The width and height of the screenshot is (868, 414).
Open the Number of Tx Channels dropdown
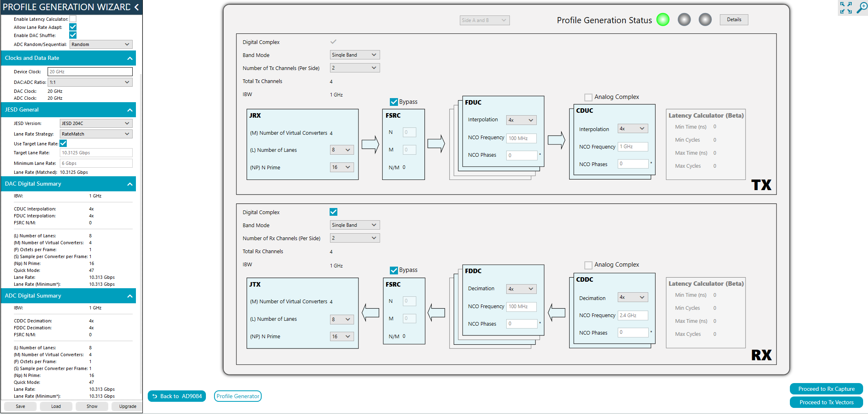[354, 68]
